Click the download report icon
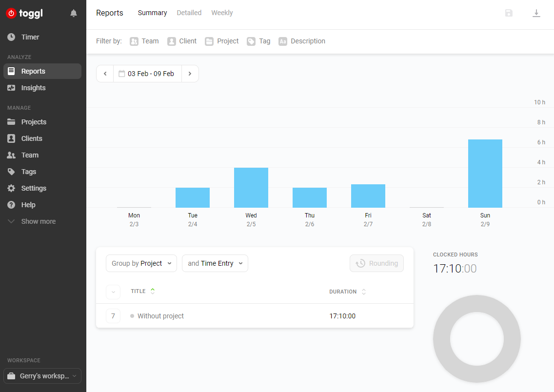 536,13
